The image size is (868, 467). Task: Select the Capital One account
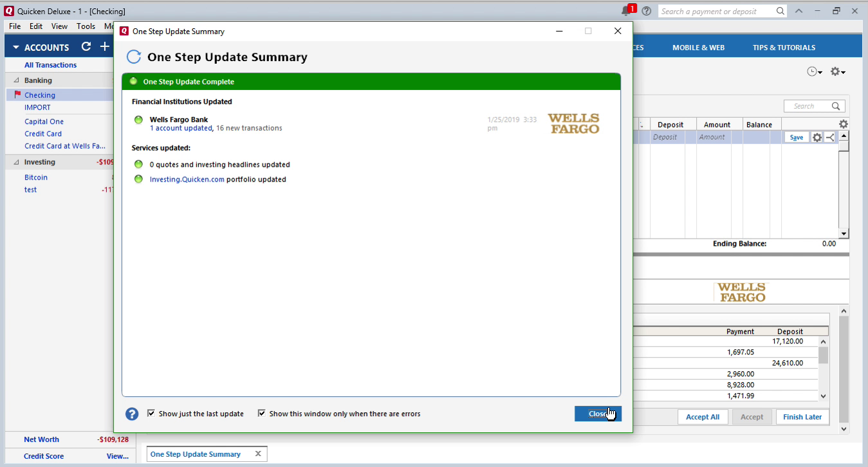coord(44,122)
